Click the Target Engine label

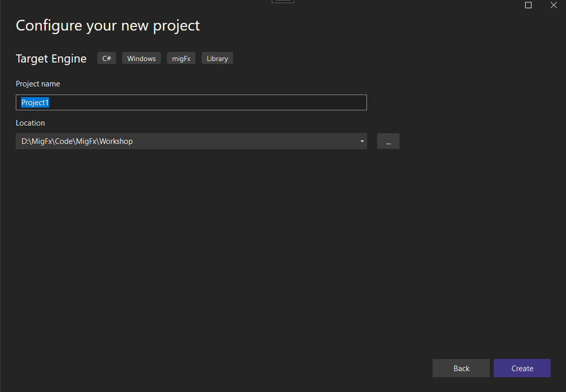click(x=51, y=58)
